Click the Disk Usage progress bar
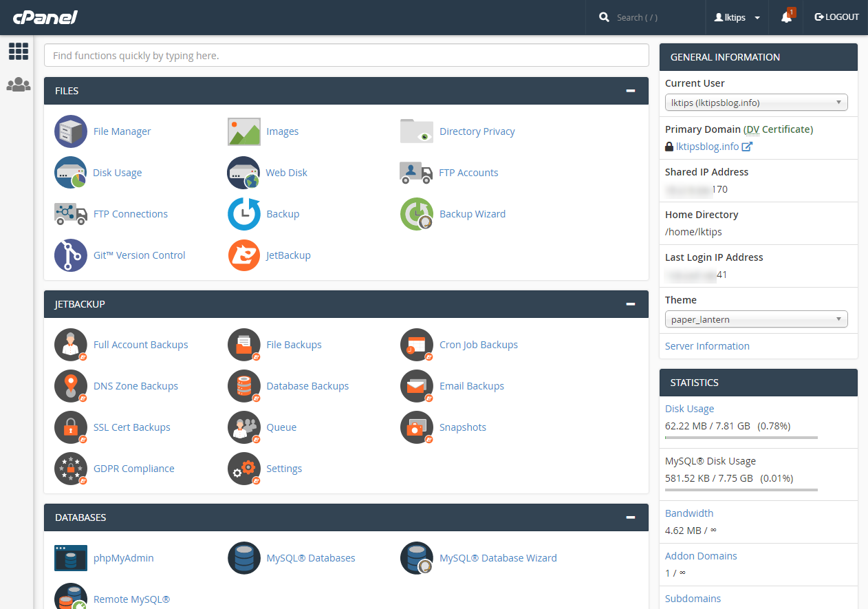This screenshot has height=609, width=868. point(741,438)
